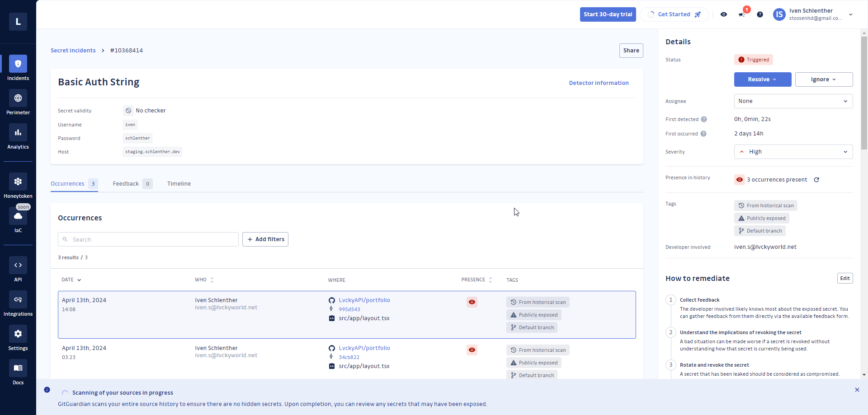868x415 pixels.
Task: Switch to the Timeline tab
Action: [x=179, y=184]
